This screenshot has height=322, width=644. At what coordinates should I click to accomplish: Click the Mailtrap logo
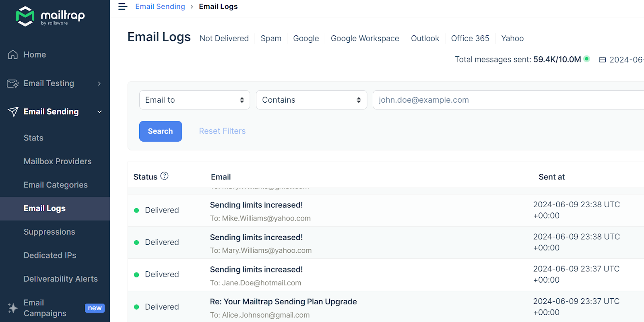tap(50, 16)
